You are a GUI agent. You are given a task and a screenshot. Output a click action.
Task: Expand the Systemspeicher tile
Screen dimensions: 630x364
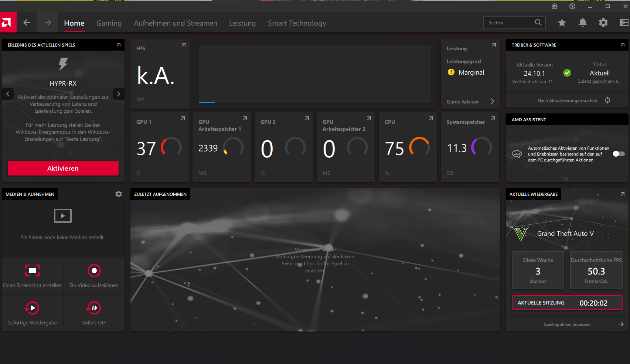pyautogui.click(x=493, y=118)
